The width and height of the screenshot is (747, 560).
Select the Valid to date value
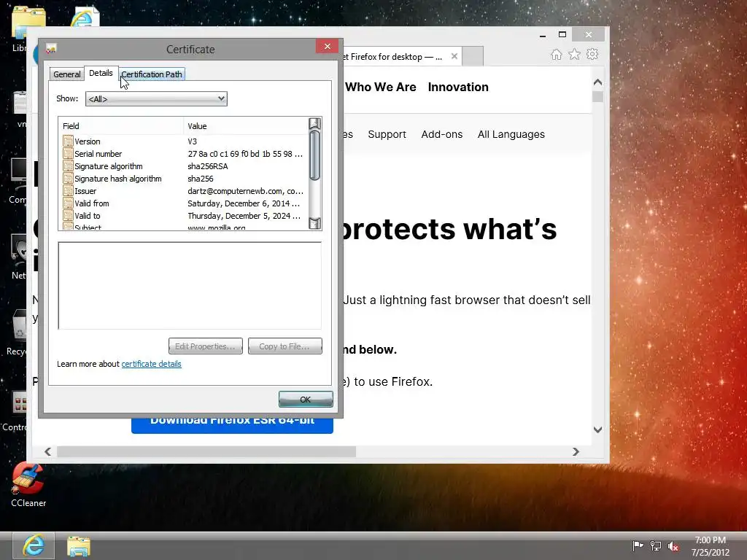244,216
